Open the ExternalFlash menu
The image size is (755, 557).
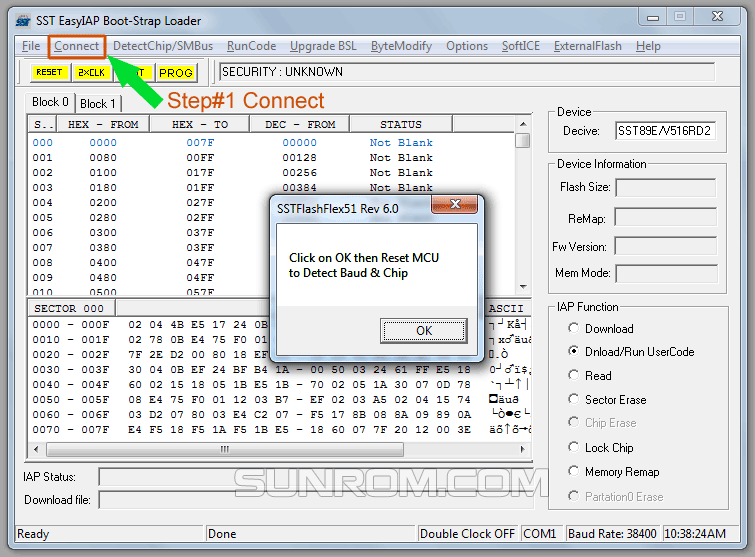pos(587,46)
